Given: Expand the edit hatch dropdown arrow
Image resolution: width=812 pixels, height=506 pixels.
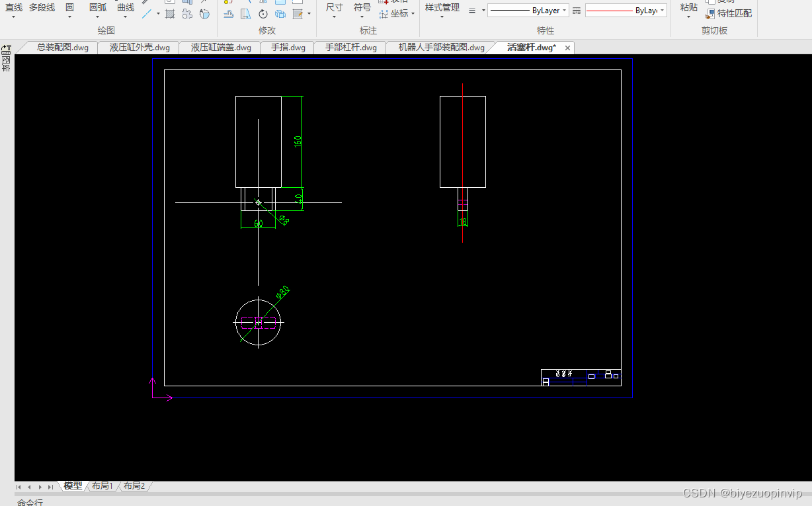Looking at the screenshot, I should click(309, 14).
